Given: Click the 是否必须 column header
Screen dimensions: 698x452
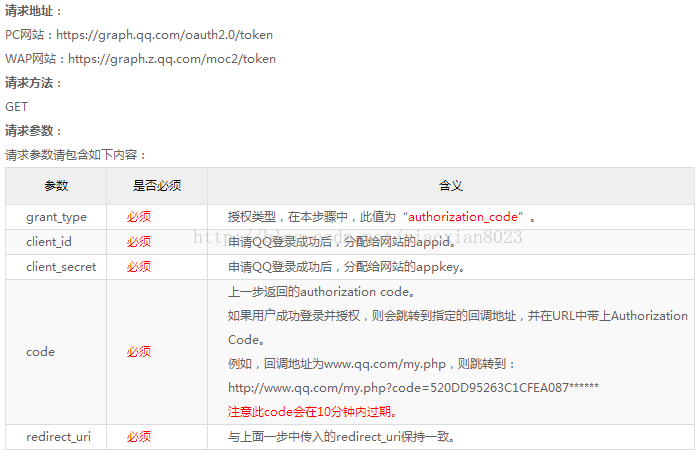Looking at the screenshot, I should click(x=157, y=186).
